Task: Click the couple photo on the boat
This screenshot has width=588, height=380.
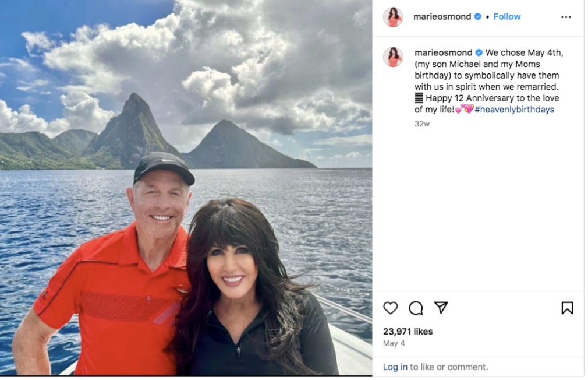Action: point(186,188)
